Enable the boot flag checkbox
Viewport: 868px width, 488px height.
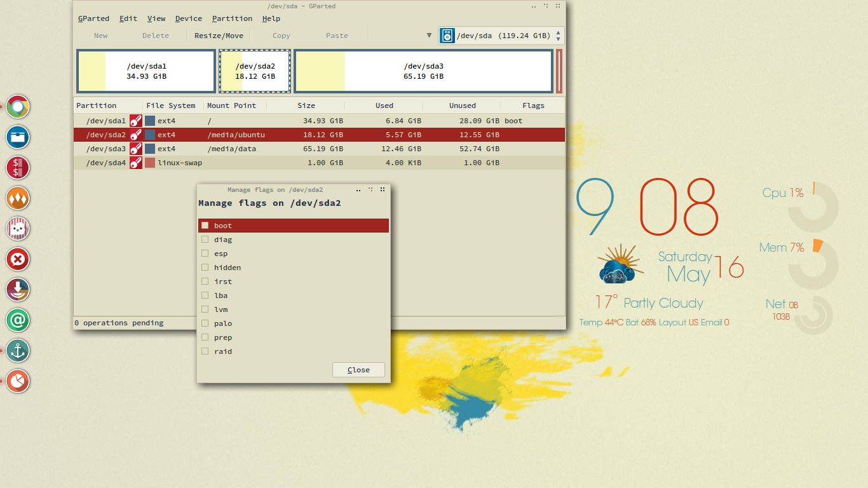205,226
